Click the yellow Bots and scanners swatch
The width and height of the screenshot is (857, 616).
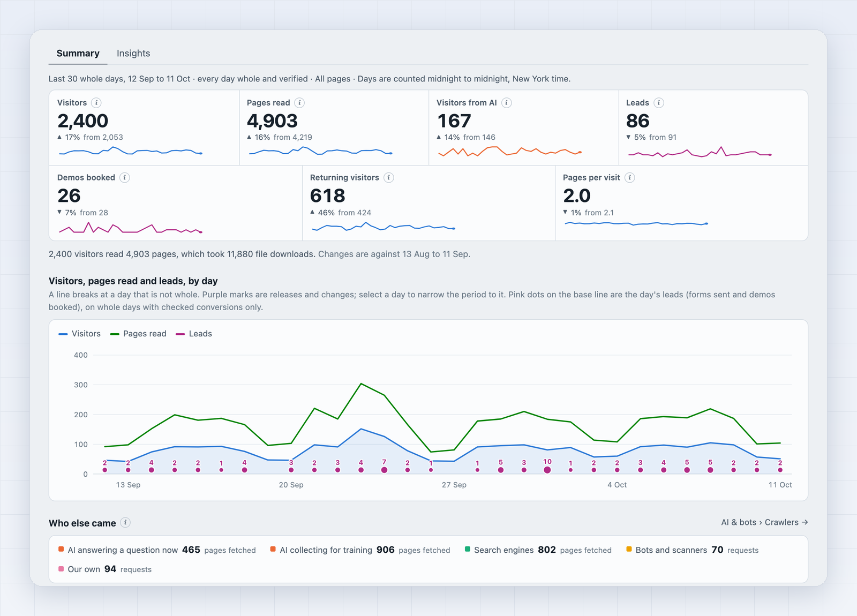tap(629, 549)
